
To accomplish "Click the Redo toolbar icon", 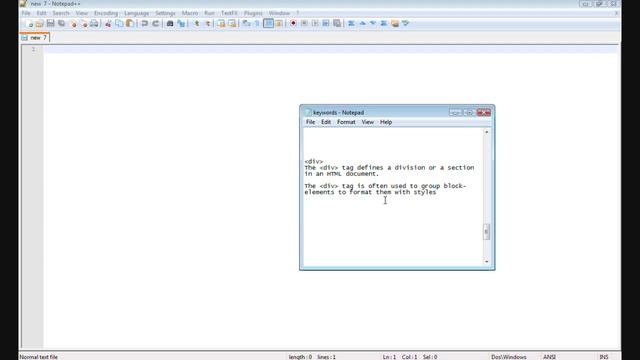I will click(x=156, y=24).
